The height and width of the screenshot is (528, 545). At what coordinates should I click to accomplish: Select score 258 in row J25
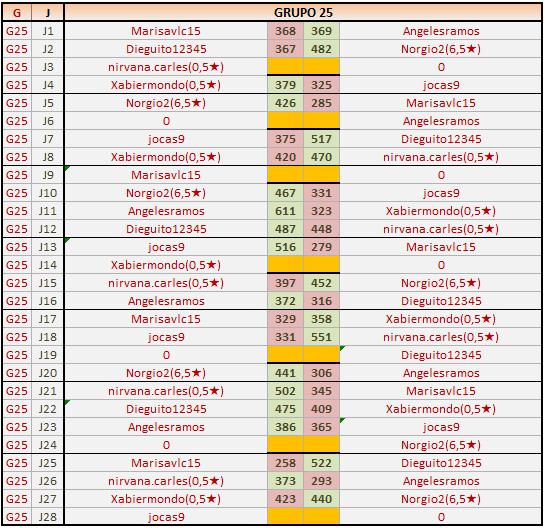tap(285, 463)
